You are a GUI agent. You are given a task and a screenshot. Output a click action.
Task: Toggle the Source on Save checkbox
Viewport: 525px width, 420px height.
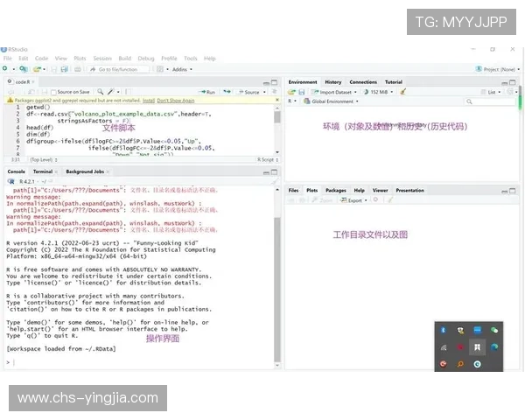pyautogui.click(x=54, y=92)
